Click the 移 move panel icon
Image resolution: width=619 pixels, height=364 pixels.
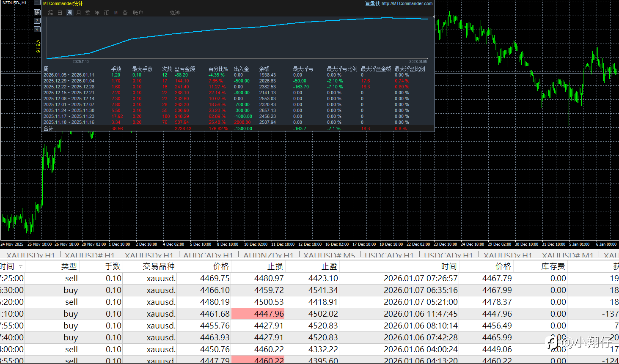click(x=37, y=12)
